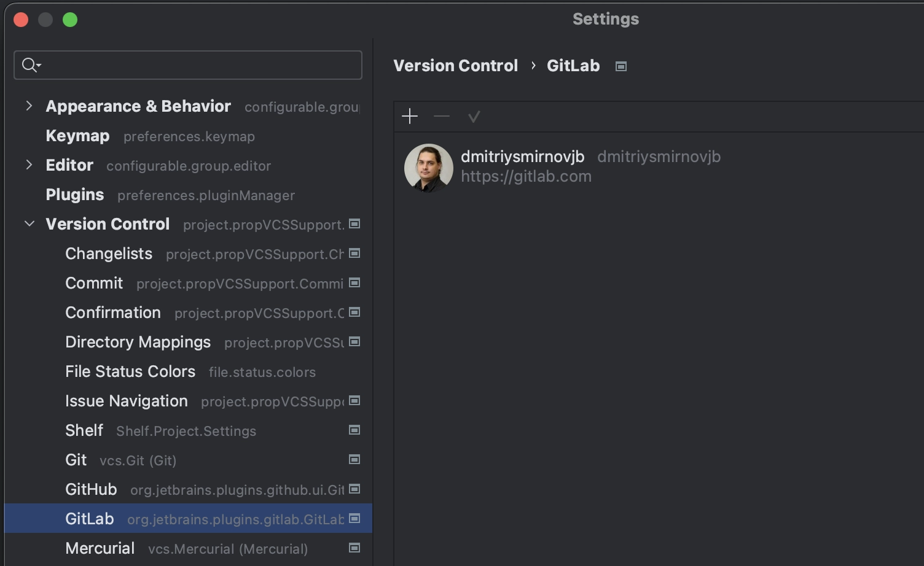
Task: Click GitLab breadcrumb title
Action: 573,66
